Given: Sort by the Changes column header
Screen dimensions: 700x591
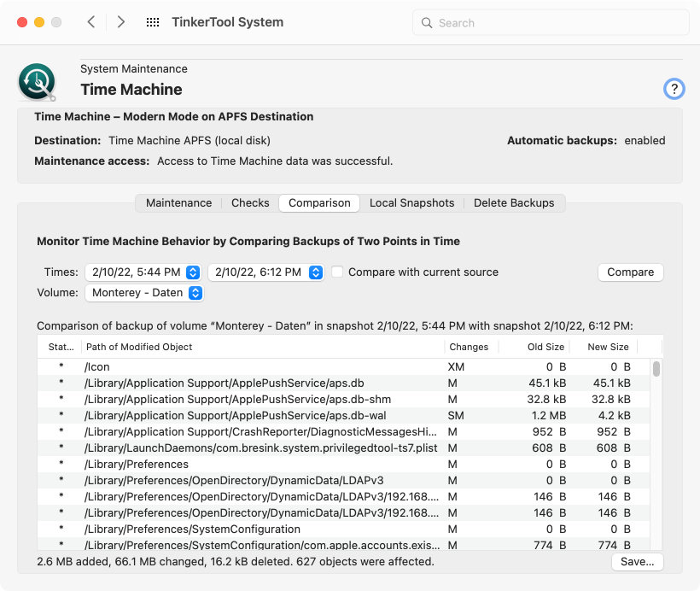Looking at the screenshot, I should click(471, 347).
